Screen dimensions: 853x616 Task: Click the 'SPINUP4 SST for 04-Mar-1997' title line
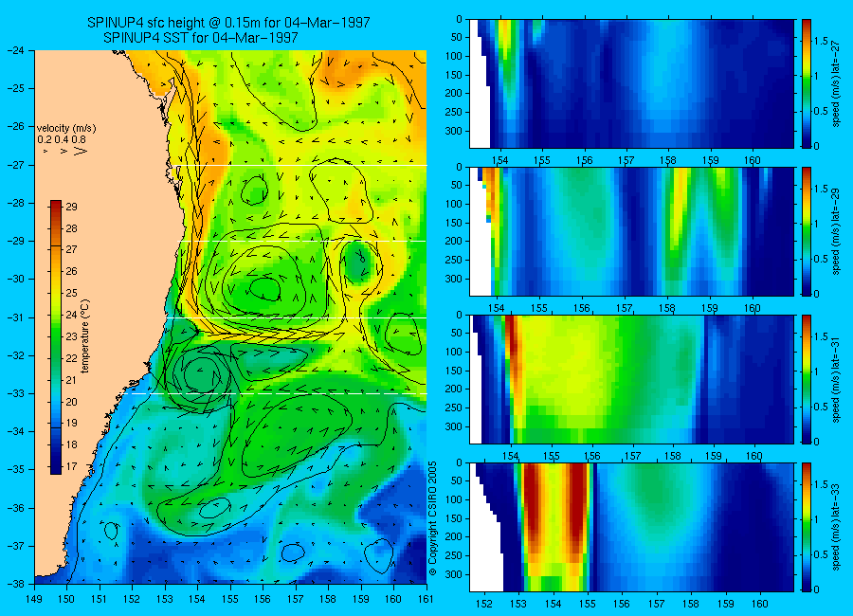[200, 38]
